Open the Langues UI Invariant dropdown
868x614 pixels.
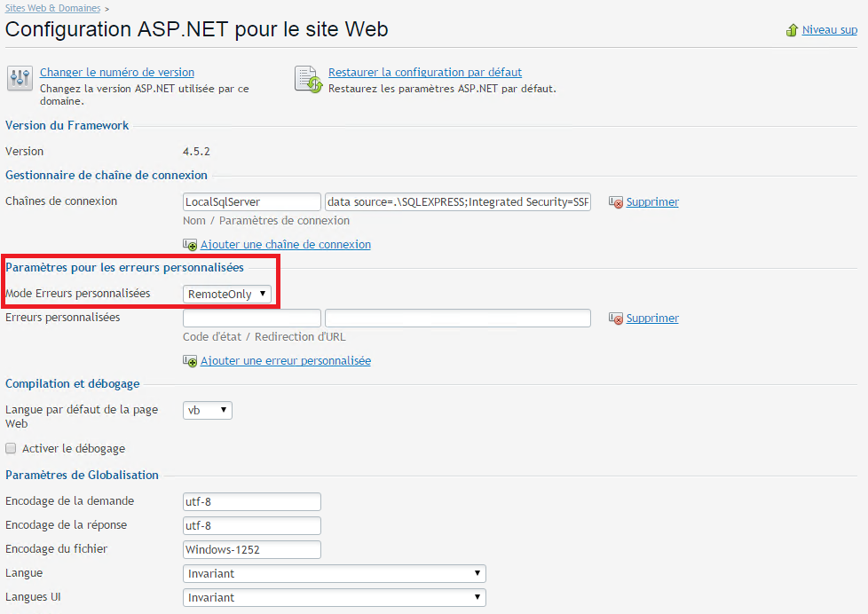(335, 597)
